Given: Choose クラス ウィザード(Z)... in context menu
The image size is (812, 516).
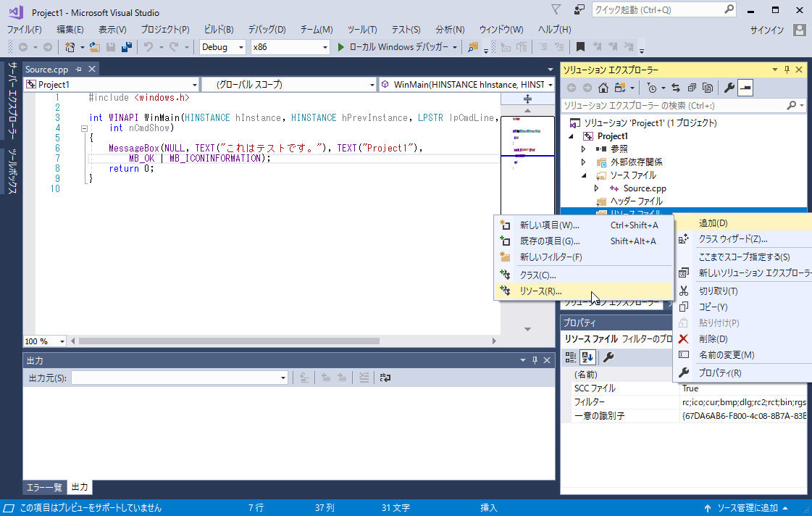Looking at the screenshot, I should click(x=743, y=239).
